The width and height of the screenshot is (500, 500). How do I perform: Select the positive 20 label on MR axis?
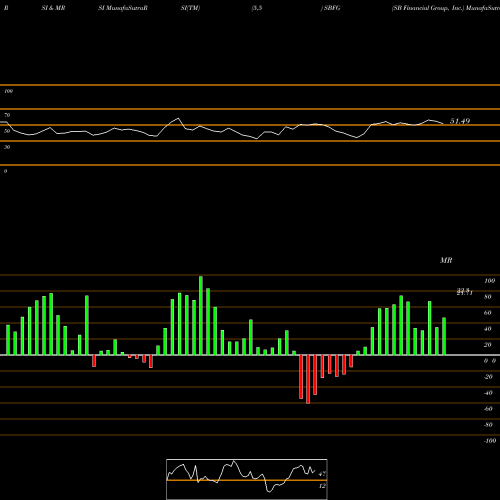[x=488, y=345]
